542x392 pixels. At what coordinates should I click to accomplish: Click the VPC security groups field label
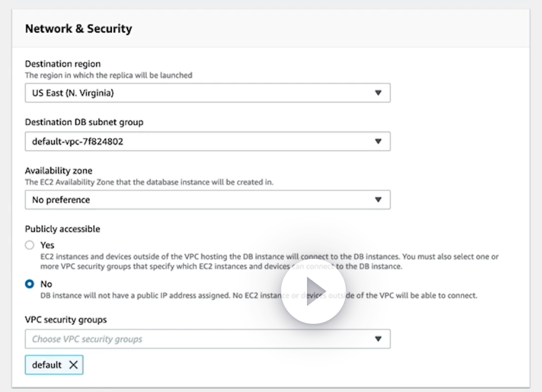tap(66, 319)
